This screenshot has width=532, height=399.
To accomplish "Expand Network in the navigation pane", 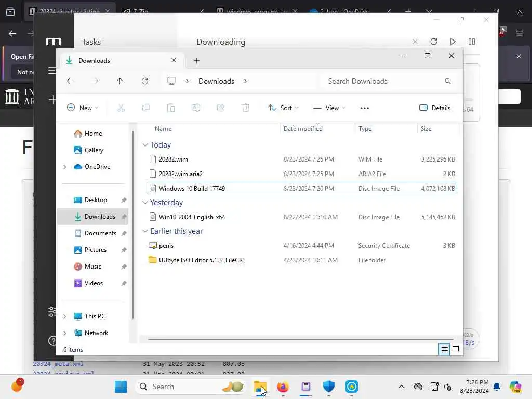I will [64, 333].
